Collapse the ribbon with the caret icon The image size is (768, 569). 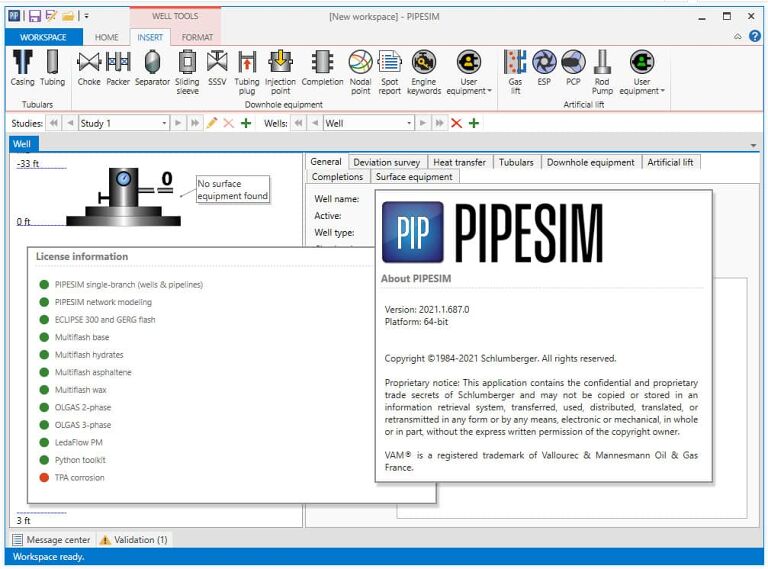tap(738, 37)
